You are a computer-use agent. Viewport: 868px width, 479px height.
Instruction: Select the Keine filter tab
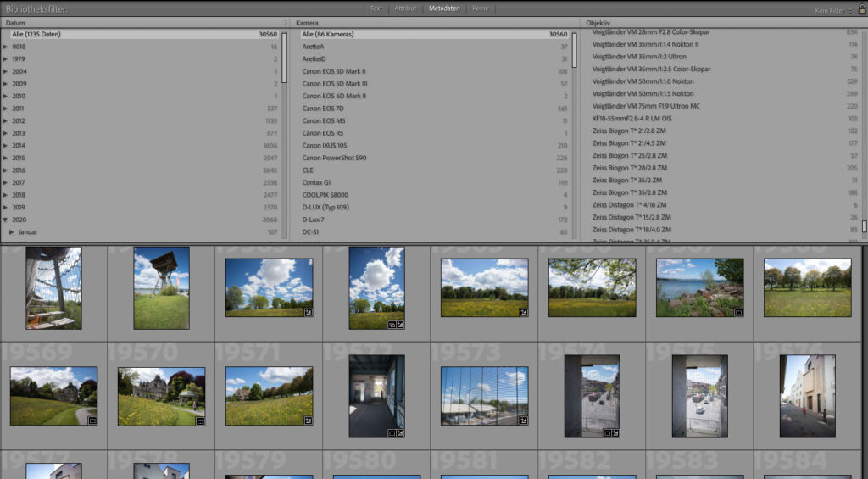point(480,8)
